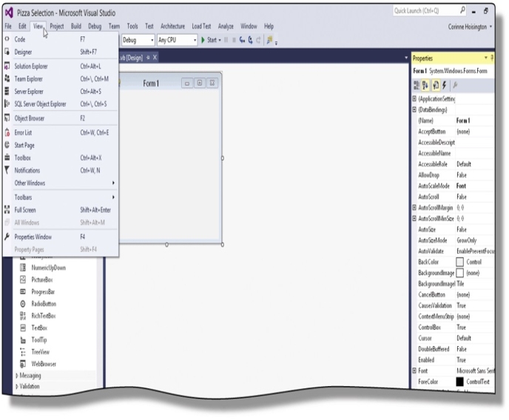This screenshot has width=509, height=420.
Task: Click the Visual Studio logo icon
Action: [9, 13]
